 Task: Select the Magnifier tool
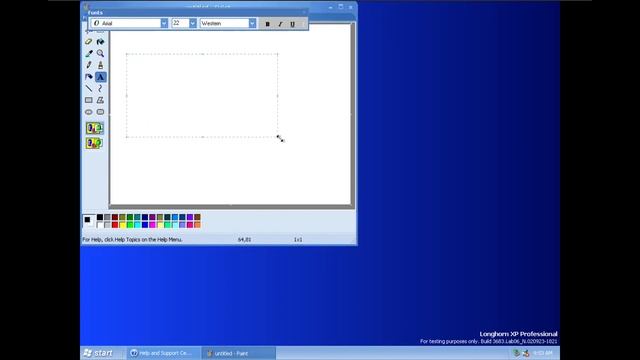[x=100, y=53]
